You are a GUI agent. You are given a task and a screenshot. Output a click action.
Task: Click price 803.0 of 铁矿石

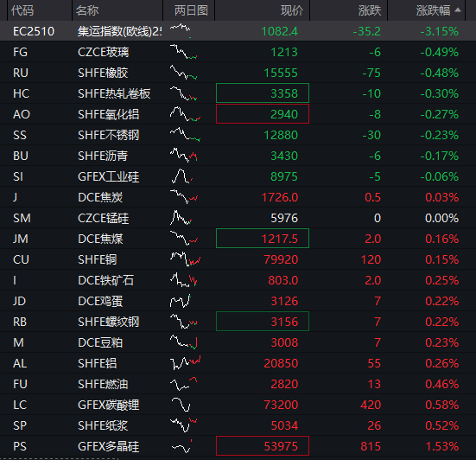coord(283,280)
